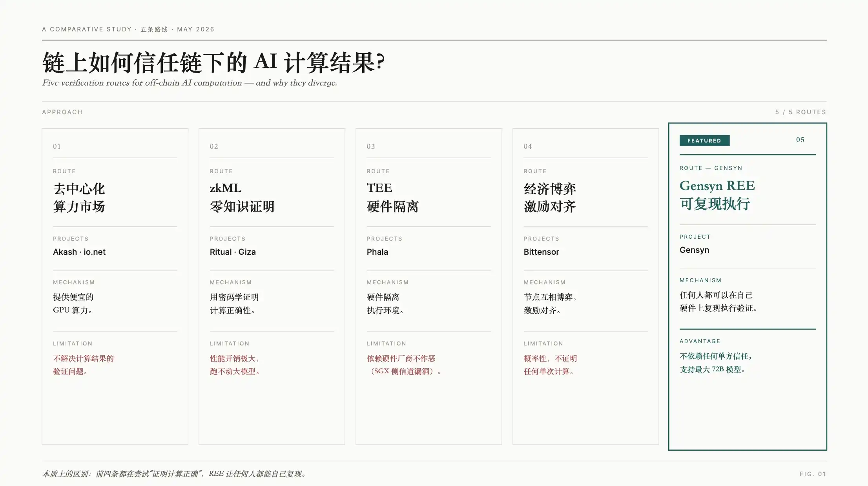This screenshot has width=868, height=486.
Task: Click the 'MECHANISM' label in the 去中心化 card
Action: (74, 282)
